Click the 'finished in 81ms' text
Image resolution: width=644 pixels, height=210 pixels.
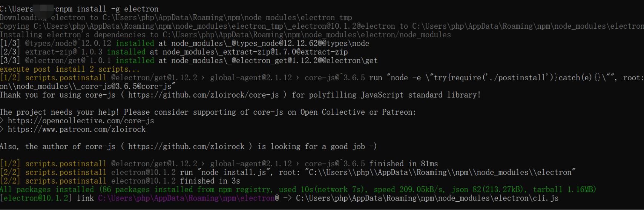click(403, 164)
